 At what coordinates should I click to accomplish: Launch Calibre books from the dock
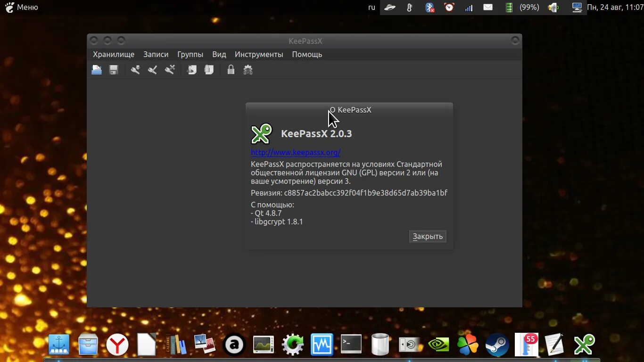tap(175, 345)
